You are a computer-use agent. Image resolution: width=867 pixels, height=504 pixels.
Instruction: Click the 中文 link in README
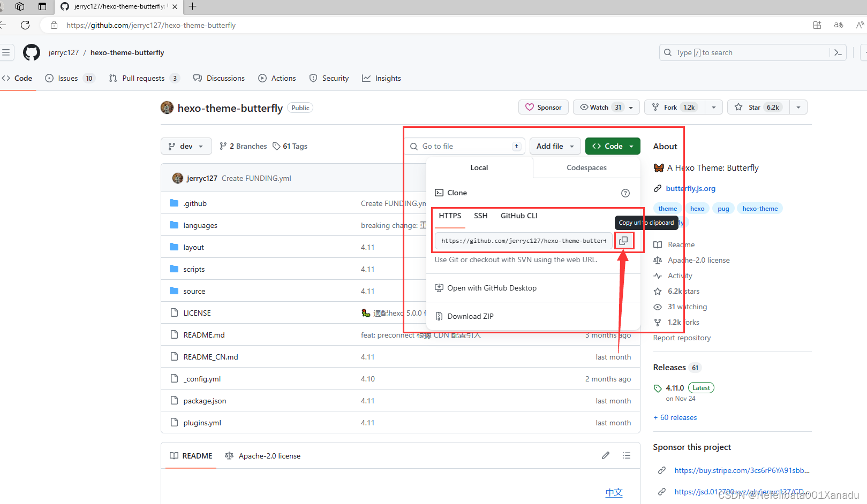pos(614,492)
